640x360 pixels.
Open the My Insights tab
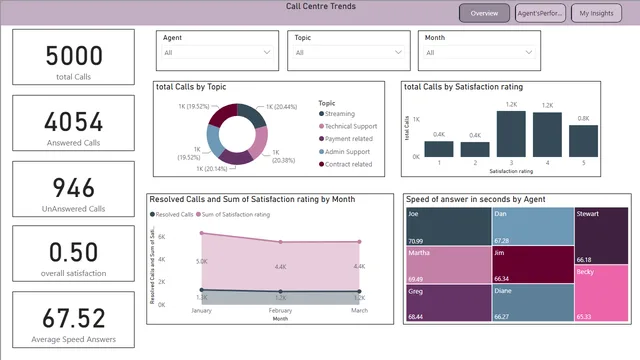coord(596,13)
